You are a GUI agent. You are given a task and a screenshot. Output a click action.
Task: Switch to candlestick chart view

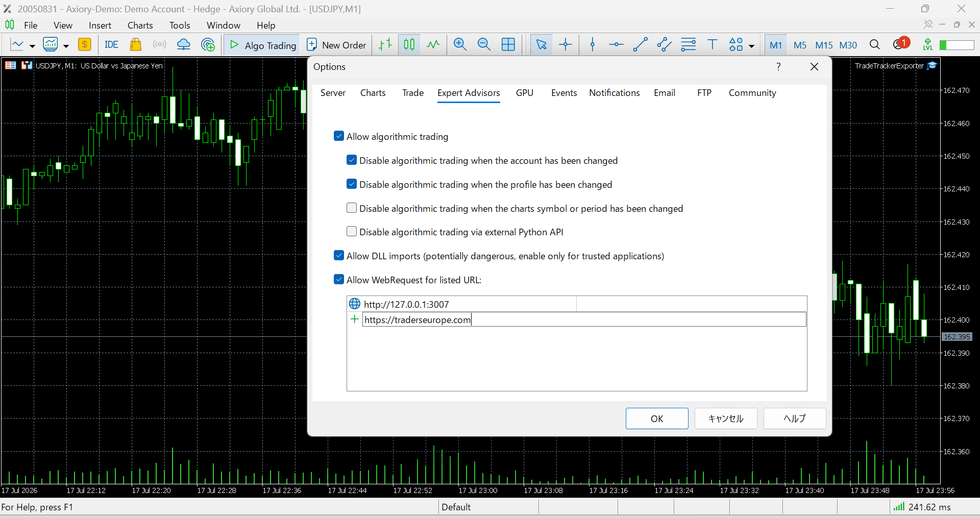pyautogui.click(x=409, y=45)
